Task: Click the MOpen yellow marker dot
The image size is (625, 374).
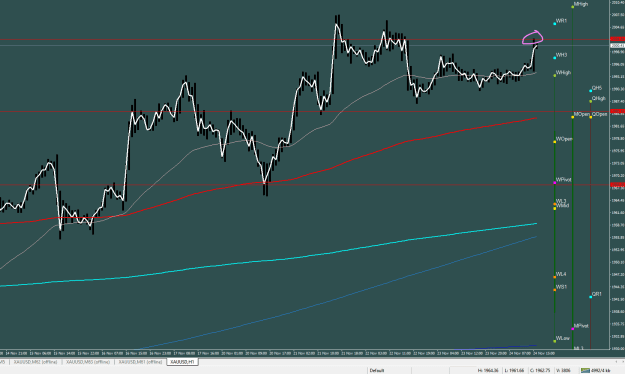Action: click(x=573, y=117)
